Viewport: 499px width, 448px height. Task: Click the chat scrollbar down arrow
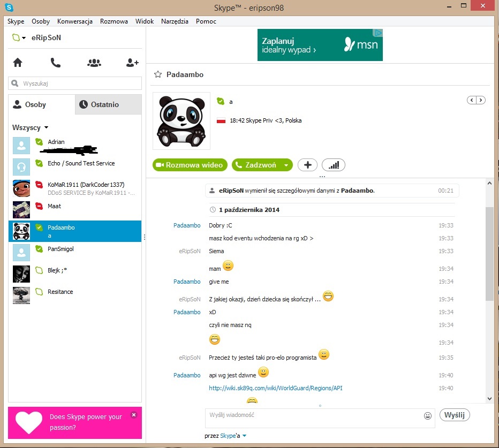(x=489, y=399)
